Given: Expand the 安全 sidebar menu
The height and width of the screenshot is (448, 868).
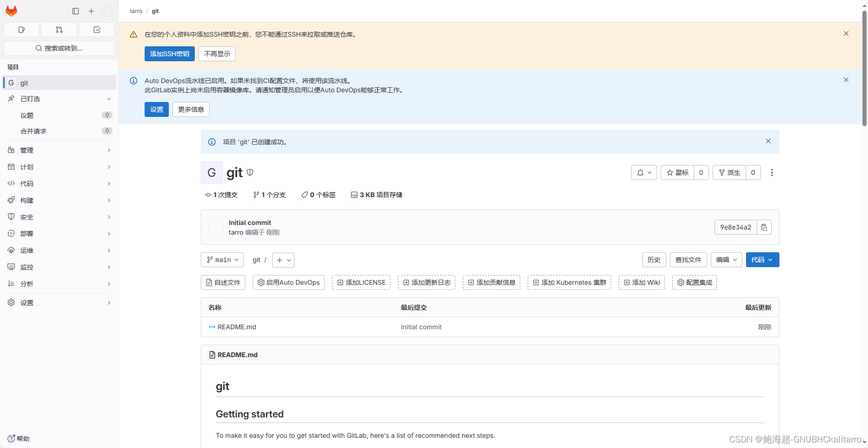Looking at the screenshot, I should [59, 217].
